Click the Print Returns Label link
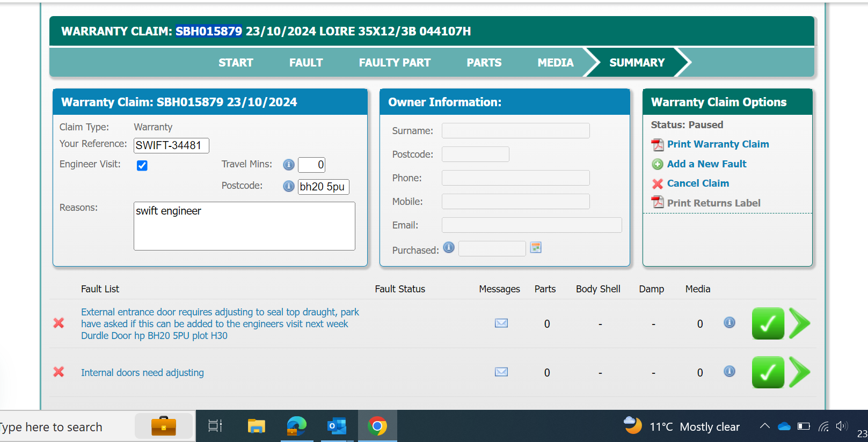This screenshot has width=868, height=442. tap(714, 203)
